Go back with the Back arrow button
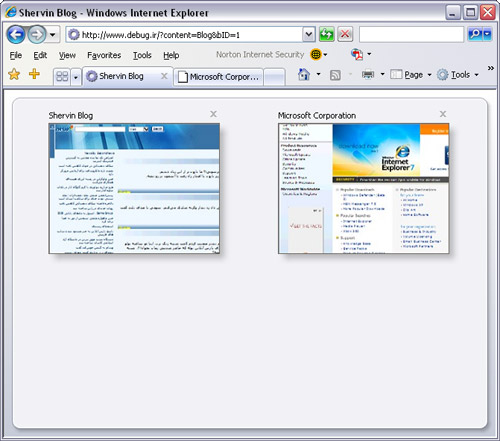The height and width of the screenshot is (441, 500). 16,34
